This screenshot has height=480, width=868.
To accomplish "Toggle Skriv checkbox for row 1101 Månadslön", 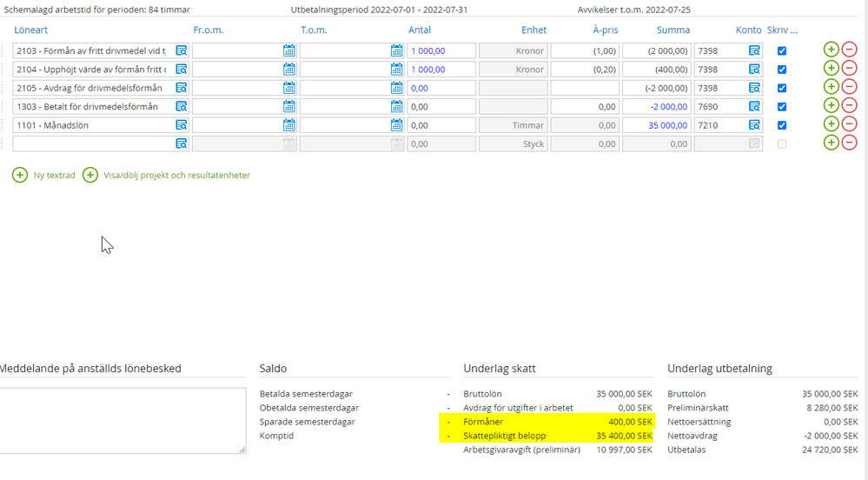I will click(x=782, y=125).
